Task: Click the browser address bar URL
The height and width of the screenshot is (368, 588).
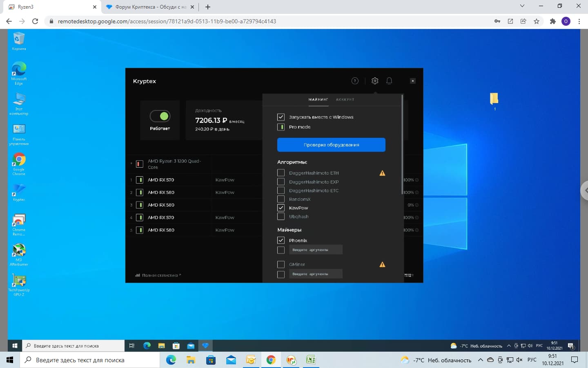Action: (167, 21)
